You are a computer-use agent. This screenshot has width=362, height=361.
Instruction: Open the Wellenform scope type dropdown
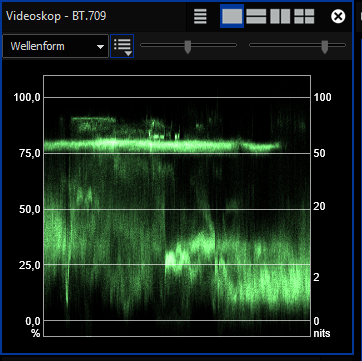tap(55, 46)
